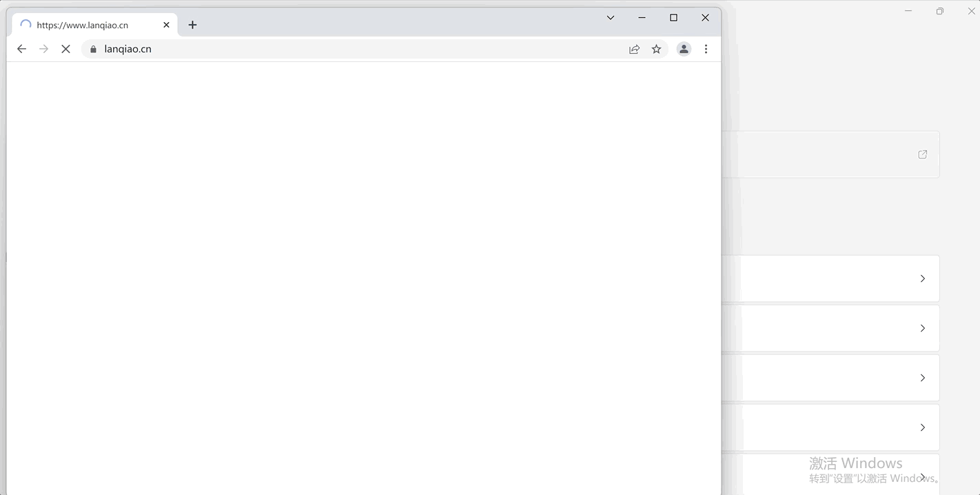Image resolution: width=980 pixels, height=495 pixels.
Task: Maximize the Chrome window
Action: point(673,18)
